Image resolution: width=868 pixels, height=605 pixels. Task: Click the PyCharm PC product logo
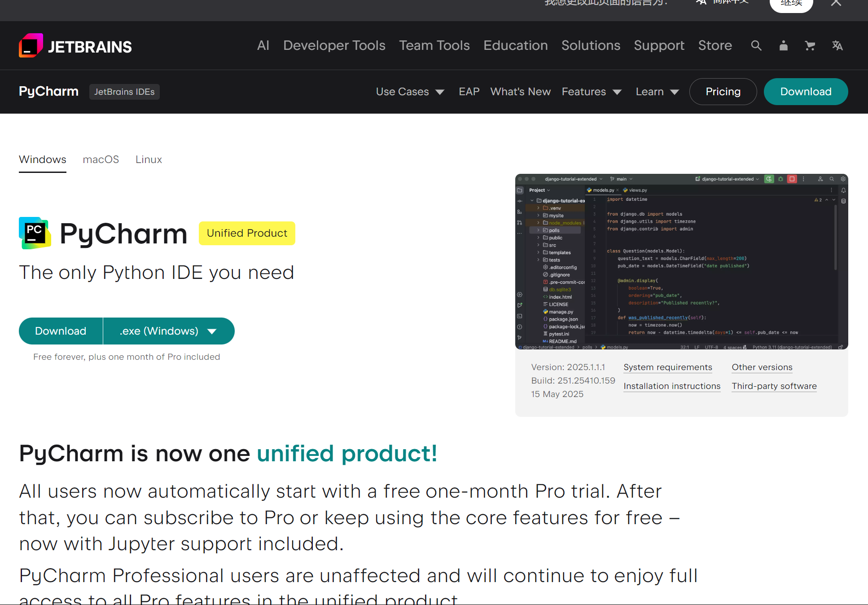(35, 233)
